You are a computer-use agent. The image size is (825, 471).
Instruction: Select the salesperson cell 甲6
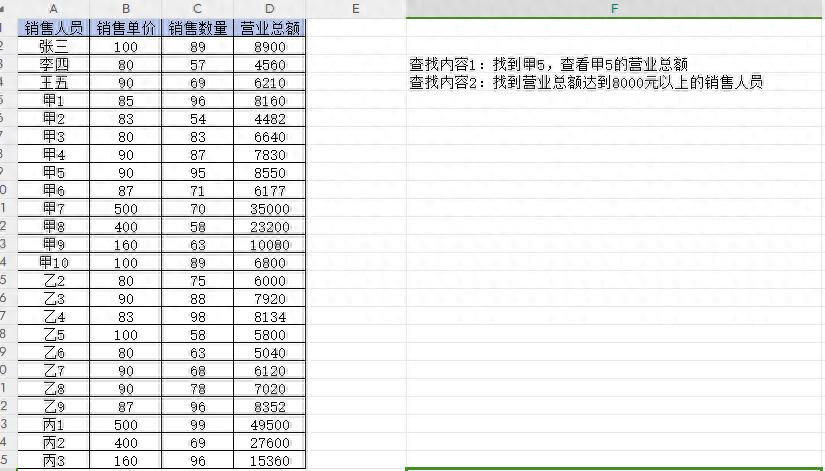54,190
